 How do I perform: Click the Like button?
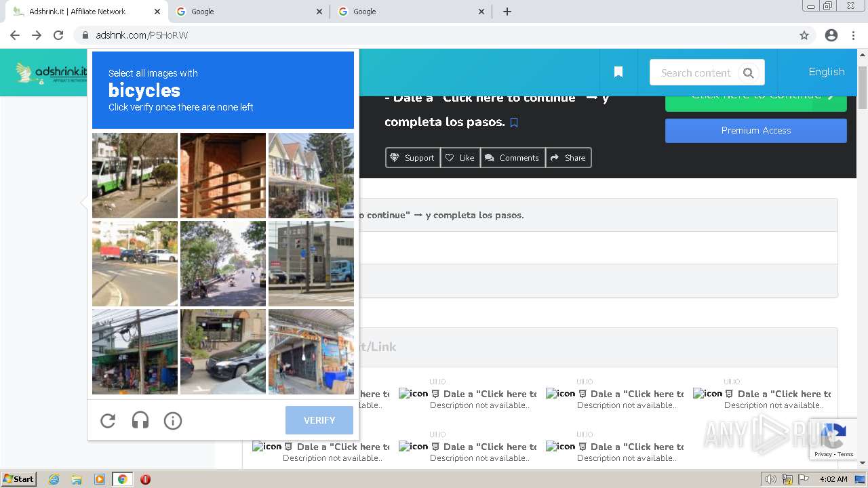pos(460,158)
